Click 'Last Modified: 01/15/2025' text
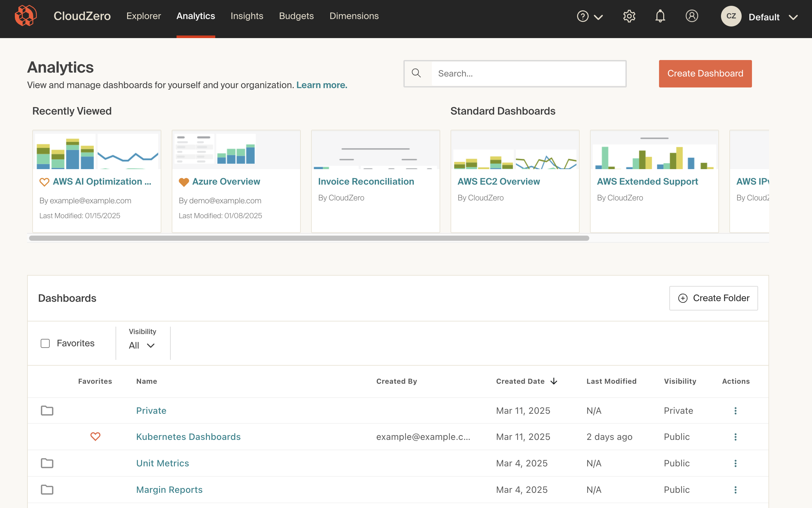Viewport: 812px width, 508px height. click(80, 216)
